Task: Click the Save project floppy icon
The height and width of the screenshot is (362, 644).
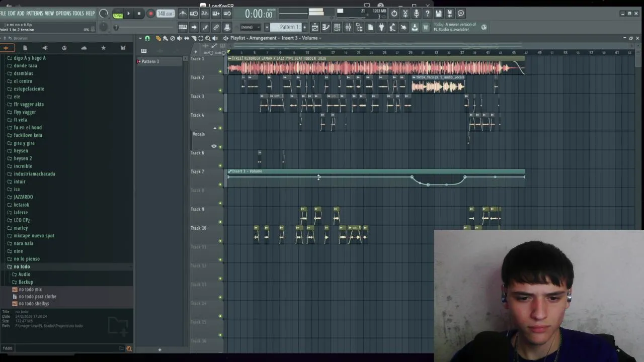Action: pyautogui.click(x=438, y=14)
